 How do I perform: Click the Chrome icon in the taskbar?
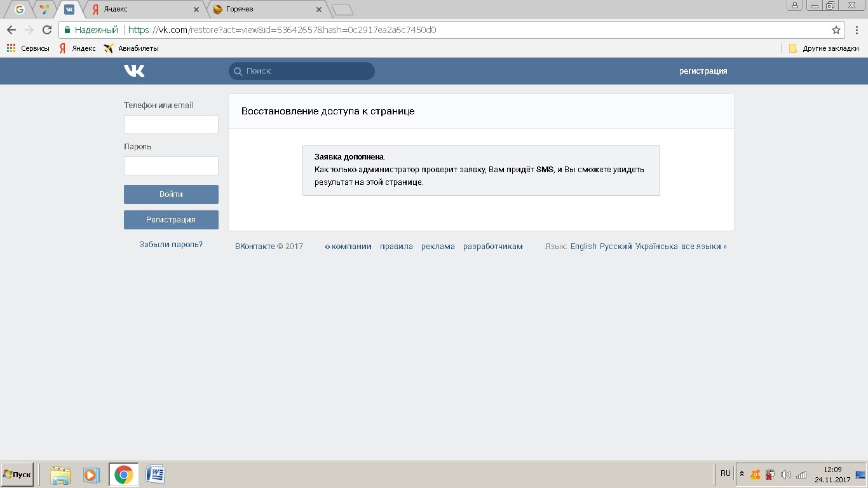(x=124, y=475)
